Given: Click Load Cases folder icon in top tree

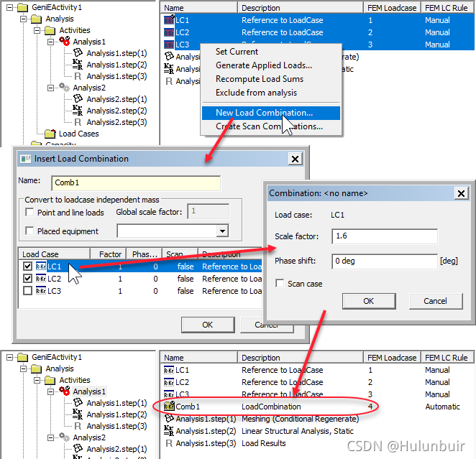Looking at the screenshot, I should coord(50,134).
